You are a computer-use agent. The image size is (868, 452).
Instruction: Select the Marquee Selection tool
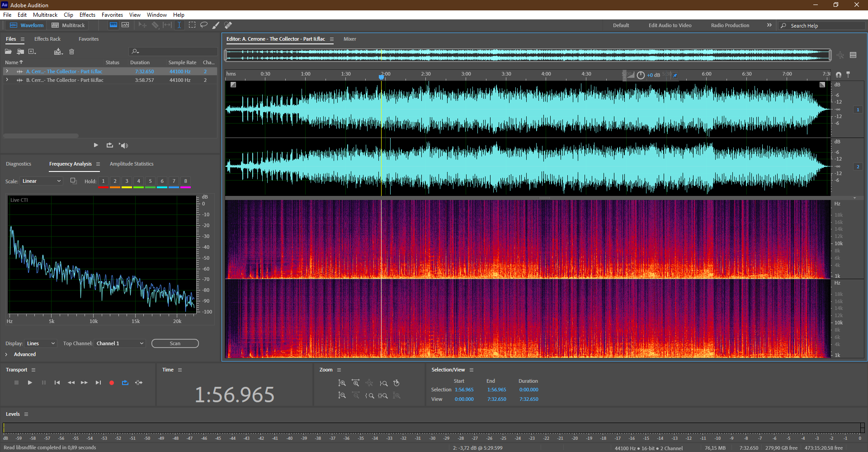192,25
